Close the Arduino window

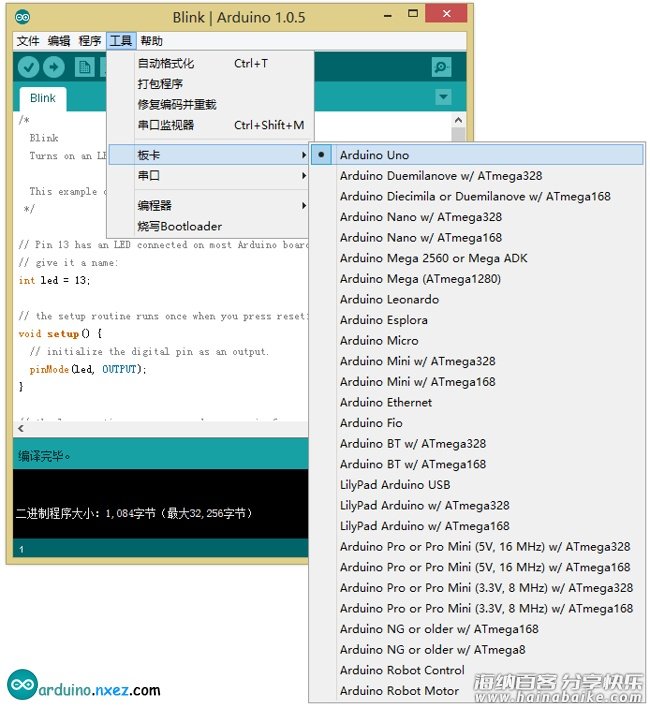[446, 14]
